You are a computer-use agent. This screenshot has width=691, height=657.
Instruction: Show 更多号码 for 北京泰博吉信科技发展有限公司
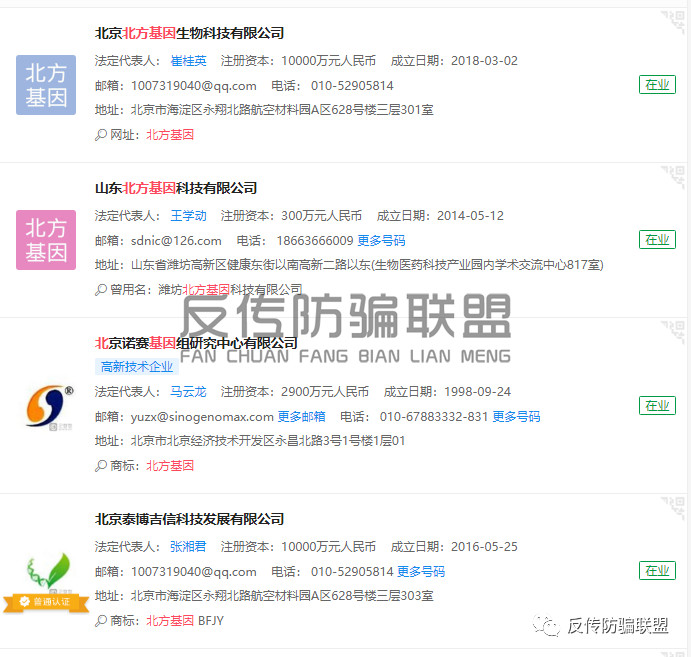tap(421, 572)
